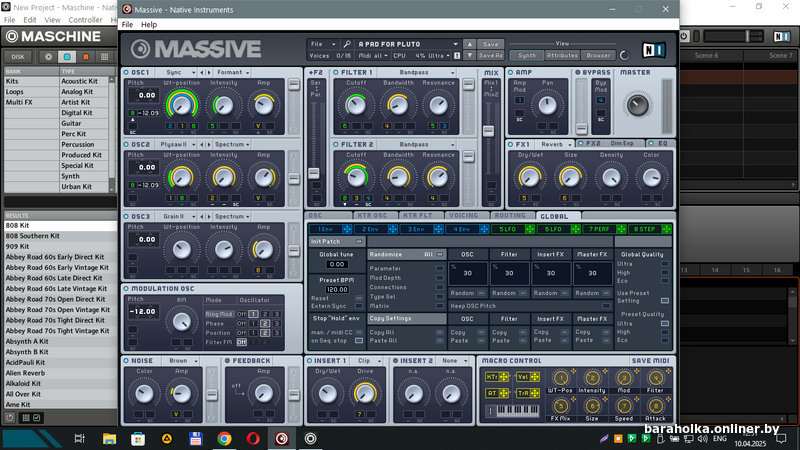Toggle Filter 1 power indicator

(336, 72)
